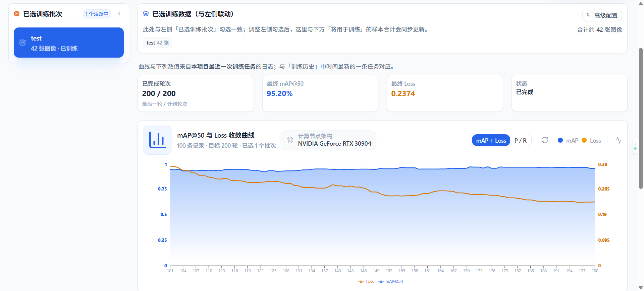Select the test batch card

pyautogui.click(x=69, y=43)
